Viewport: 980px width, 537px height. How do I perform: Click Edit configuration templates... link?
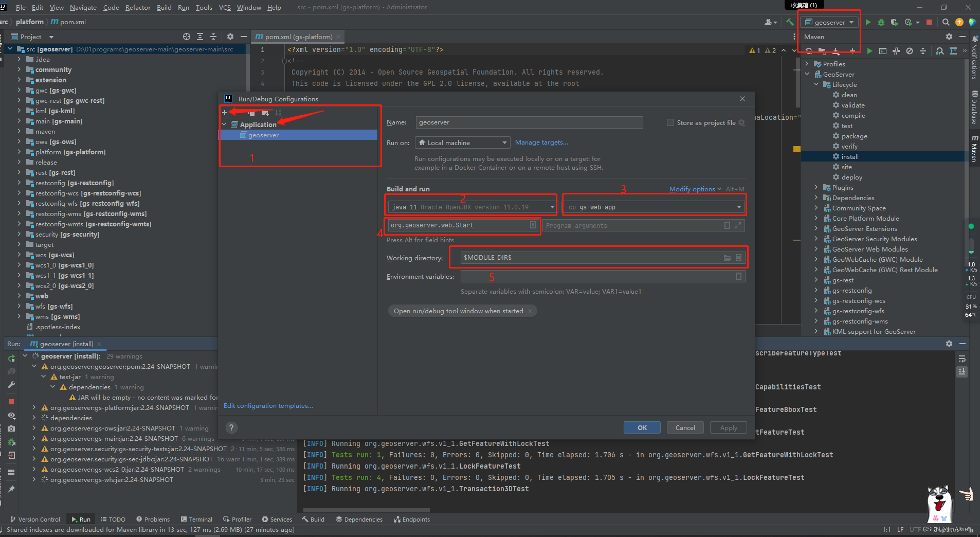click(x=268, y=405)
